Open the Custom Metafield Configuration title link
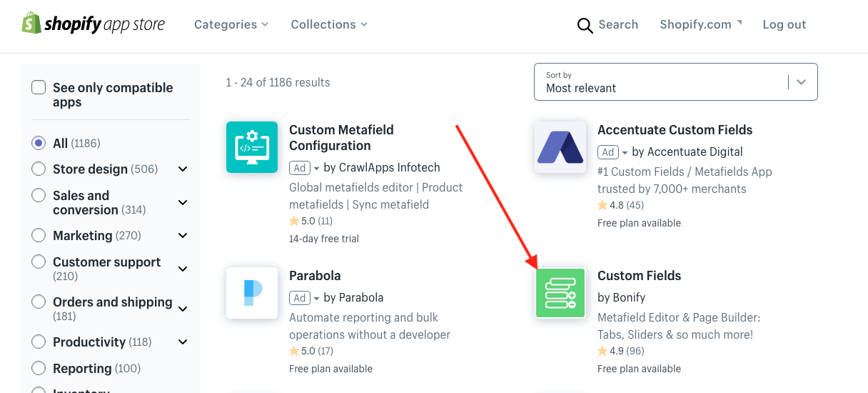Screen dimensions: 868x393 click(x=341, y=137)
